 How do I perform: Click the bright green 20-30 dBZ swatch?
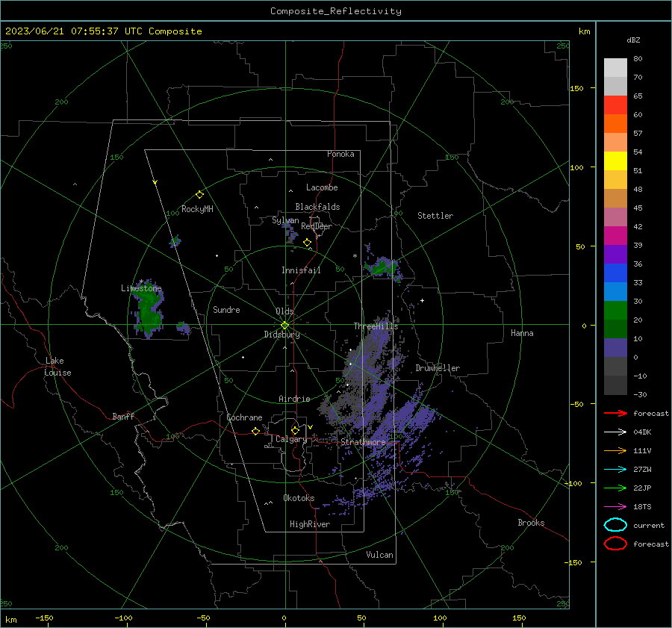(x=615, y=311)
